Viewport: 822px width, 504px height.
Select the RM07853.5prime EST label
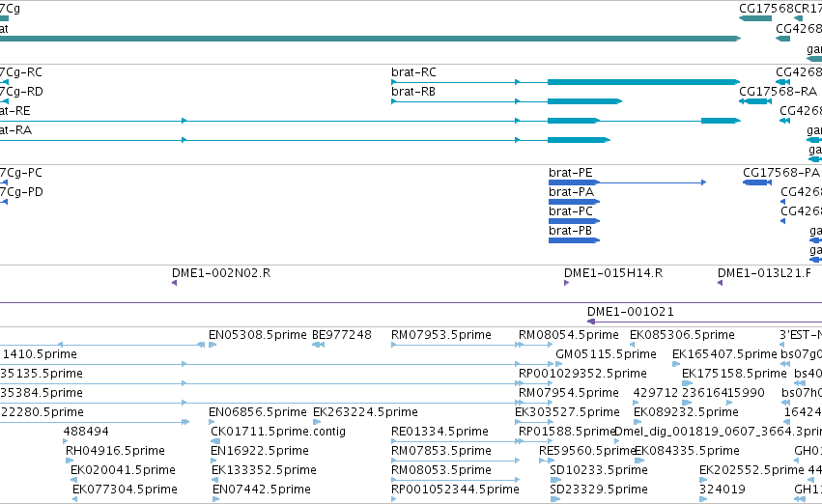(x=440, y=451)
